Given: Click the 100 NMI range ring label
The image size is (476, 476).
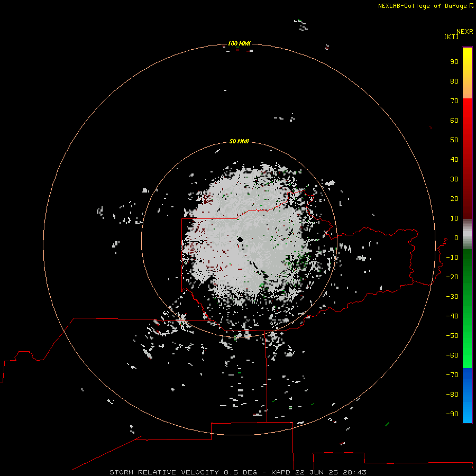Looking at the screenshot, I should [239, 43].
